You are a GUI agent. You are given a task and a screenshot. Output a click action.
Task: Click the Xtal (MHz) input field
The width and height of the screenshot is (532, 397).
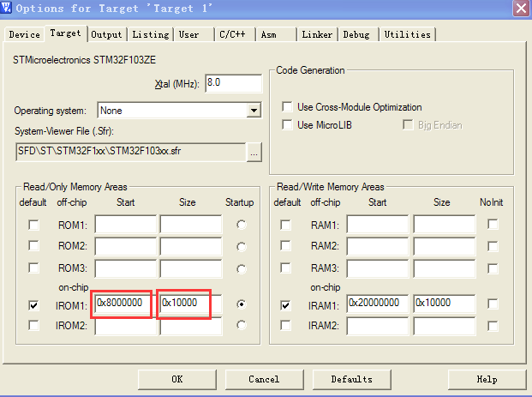234,83
